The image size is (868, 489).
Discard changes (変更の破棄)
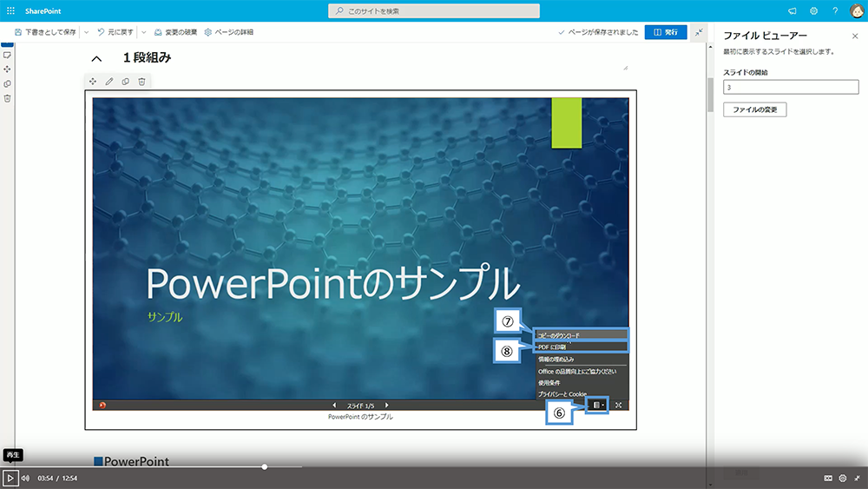175,32
